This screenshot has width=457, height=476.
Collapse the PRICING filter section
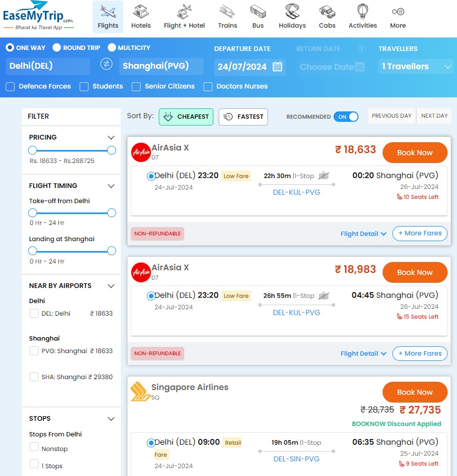(111, 137)
